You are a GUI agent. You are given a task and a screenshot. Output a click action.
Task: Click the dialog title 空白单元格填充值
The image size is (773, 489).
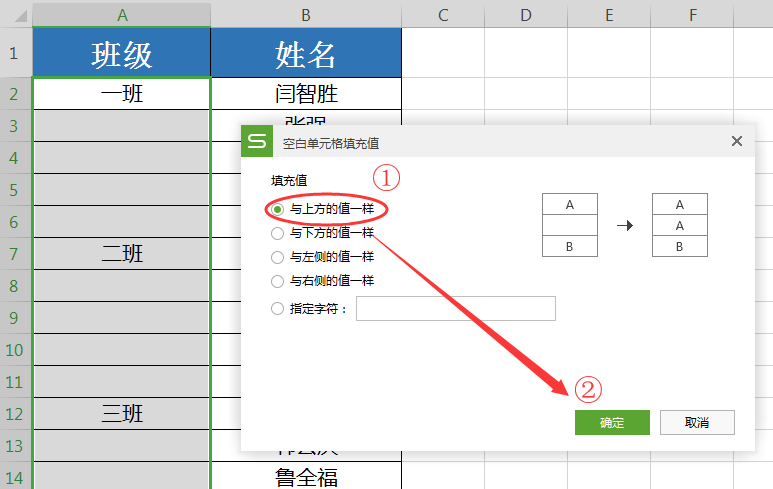tap(331, 143)
